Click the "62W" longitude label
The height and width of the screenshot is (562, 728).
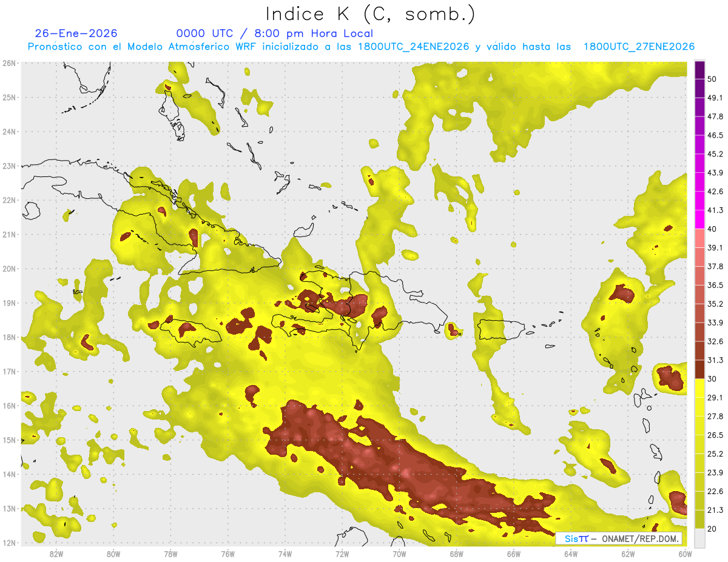point(629,554)
